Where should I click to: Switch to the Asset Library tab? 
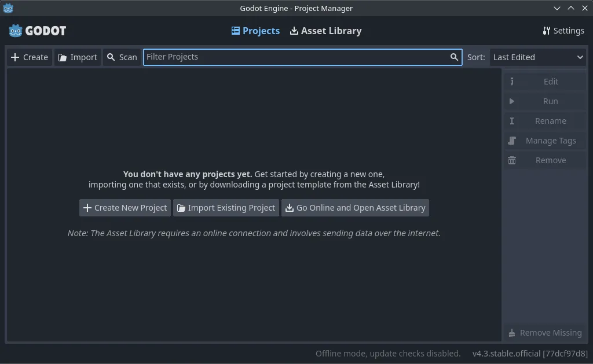(x=325, y=31)
